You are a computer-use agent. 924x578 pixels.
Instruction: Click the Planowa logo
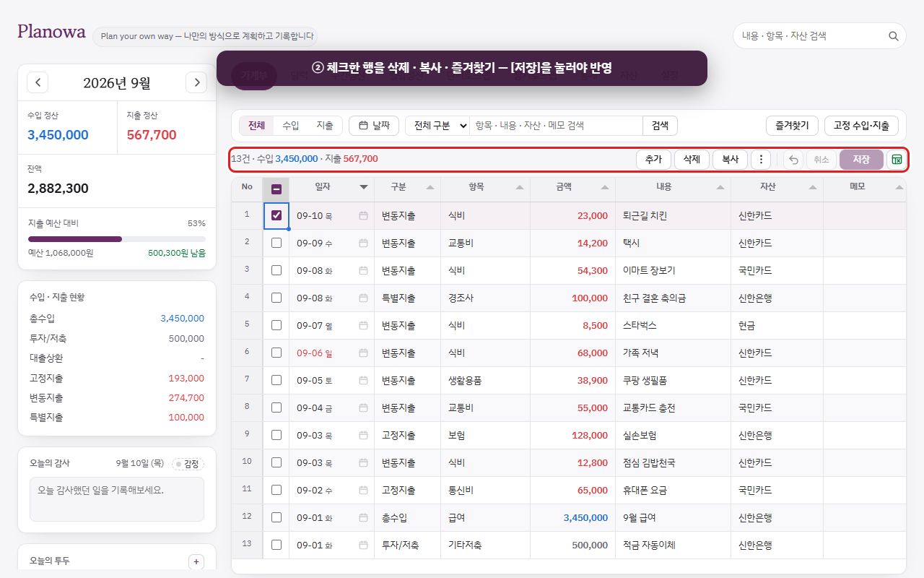tap(51, 32)
